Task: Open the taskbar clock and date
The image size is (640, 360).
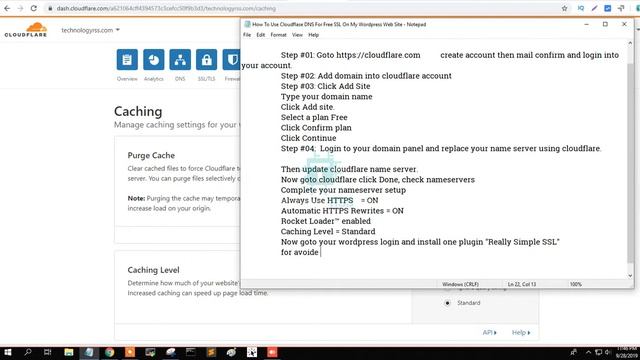Action: (627, 352)
